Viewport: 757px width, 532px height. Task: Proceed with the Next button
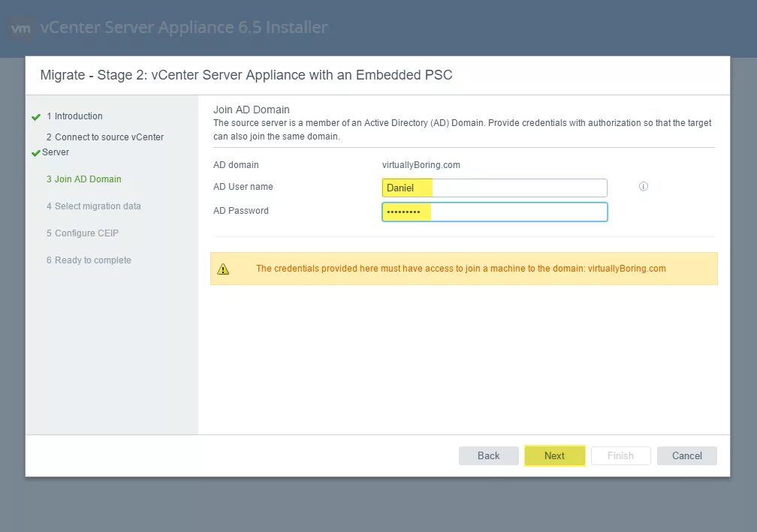(554, 455)
